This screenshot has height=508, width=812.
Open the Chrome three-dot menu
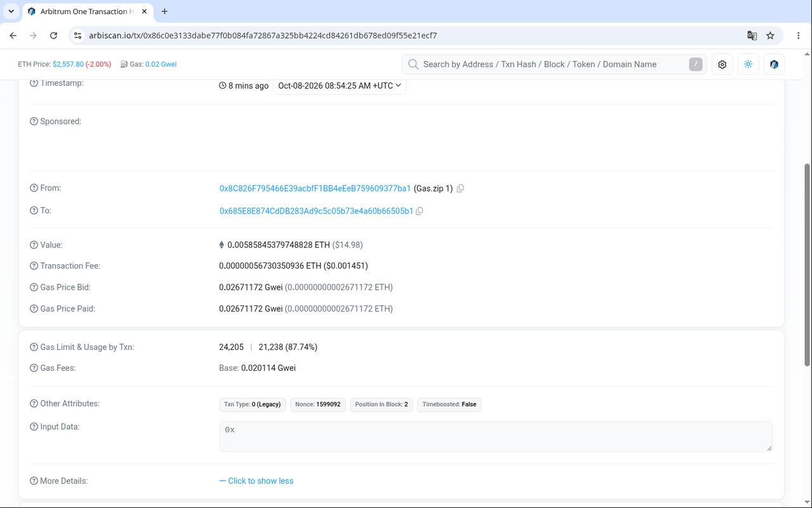pyautogui.click(x=799, y=36)
